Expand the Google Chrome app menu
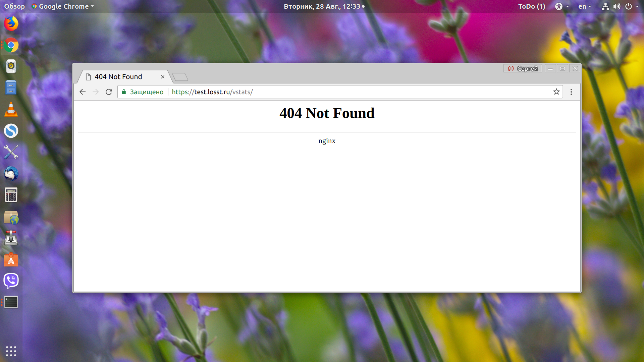This screenshot has width=644, height=362. 63,6
